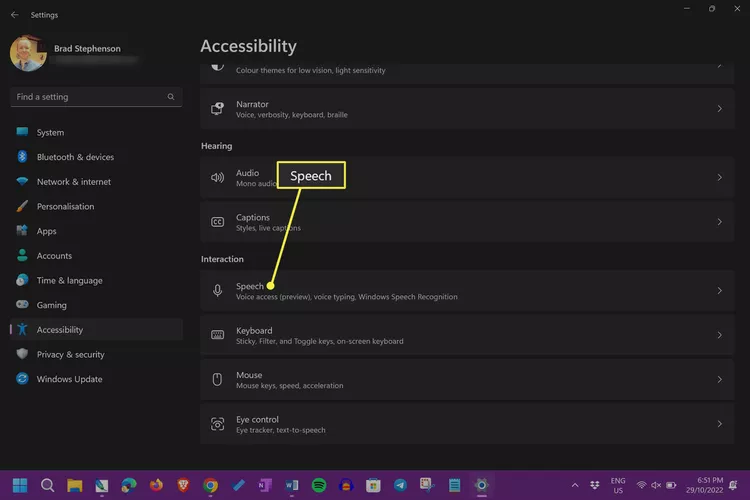Screen dimensions: 750x500
Task: Click the Keyboard row icon
Action: (217, 335)
